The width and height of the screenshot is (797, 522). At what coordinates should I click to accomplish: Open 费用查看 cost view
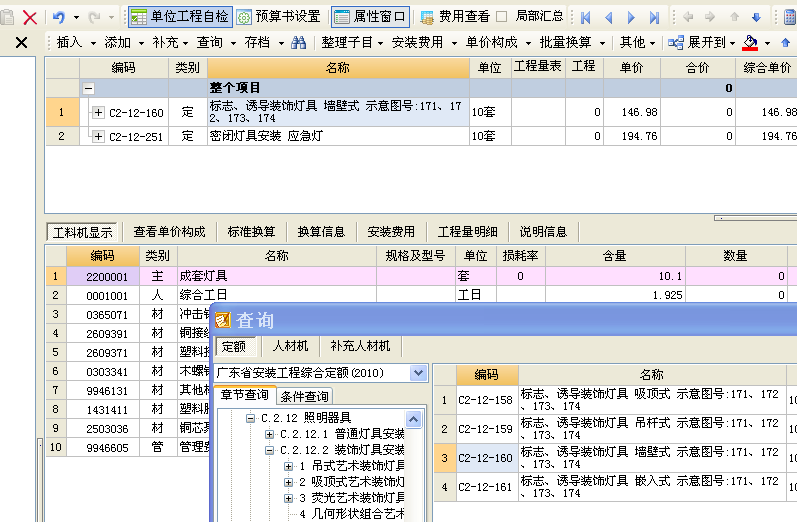click(454, 17)
